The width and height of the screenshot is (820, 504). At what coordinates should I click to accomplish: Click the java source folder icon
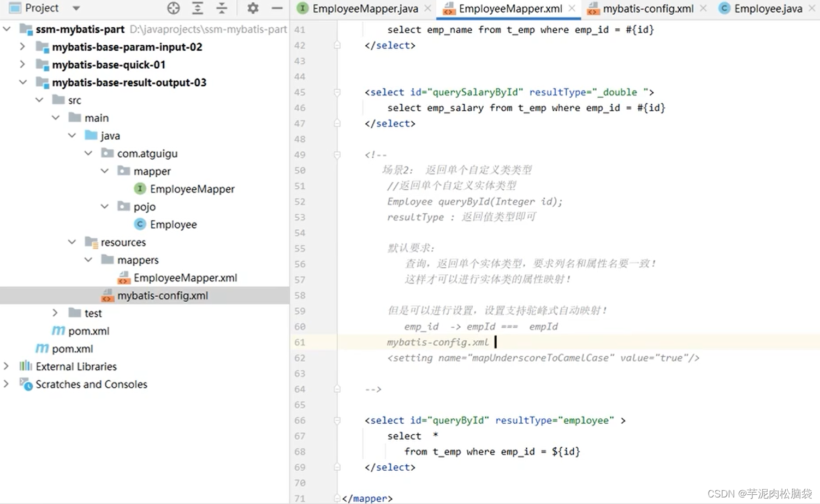pos(91,135)
